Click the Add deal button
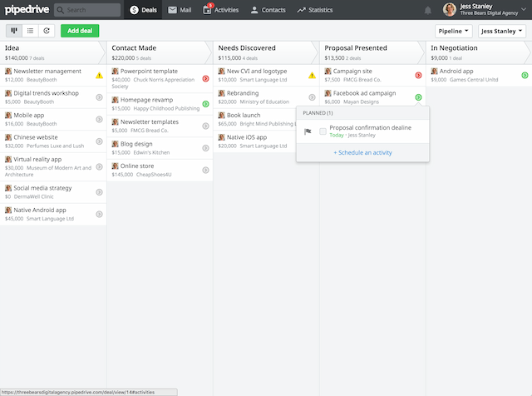532x396 pixels. (x=80, y=31)
